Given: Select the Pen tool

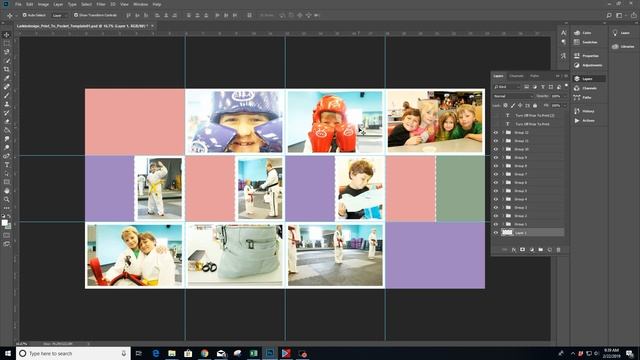Looking at the screenshot, I should tap(7, 156).
